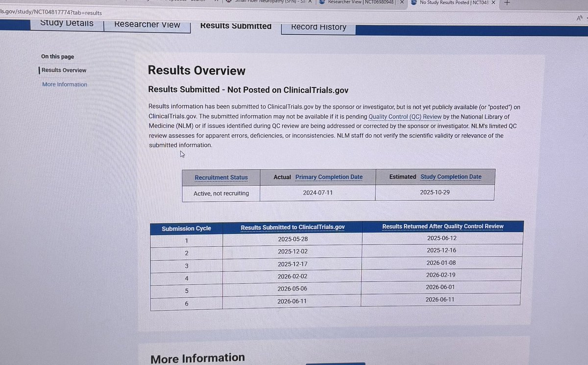Click submitted date 2025-12-17 cell
Viewport: 588px width, 365px height.
(293, 264)
